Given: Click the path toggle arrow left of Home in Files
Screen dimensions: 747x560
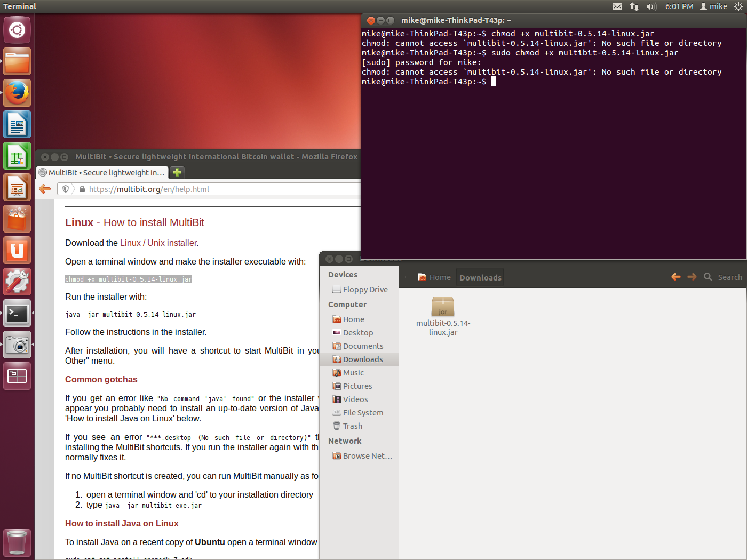Looking at the screenshot, I should tap(406, 277).
